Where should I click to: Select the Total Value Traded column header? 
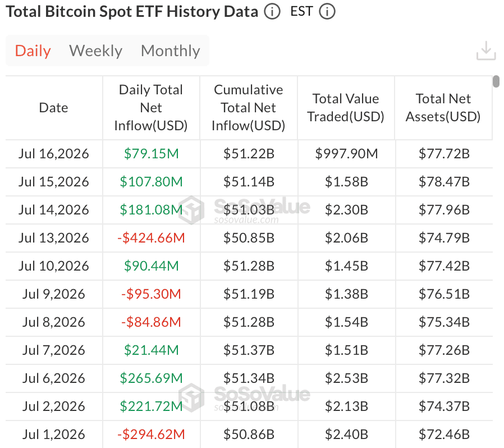click(346, 108)
